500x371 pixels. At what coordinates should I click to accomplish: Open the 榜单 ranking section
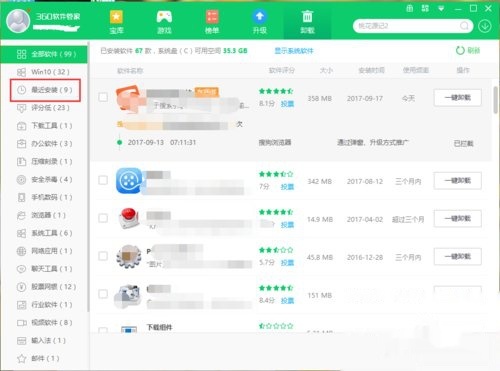pyautogui.click(x=212, y=22)
